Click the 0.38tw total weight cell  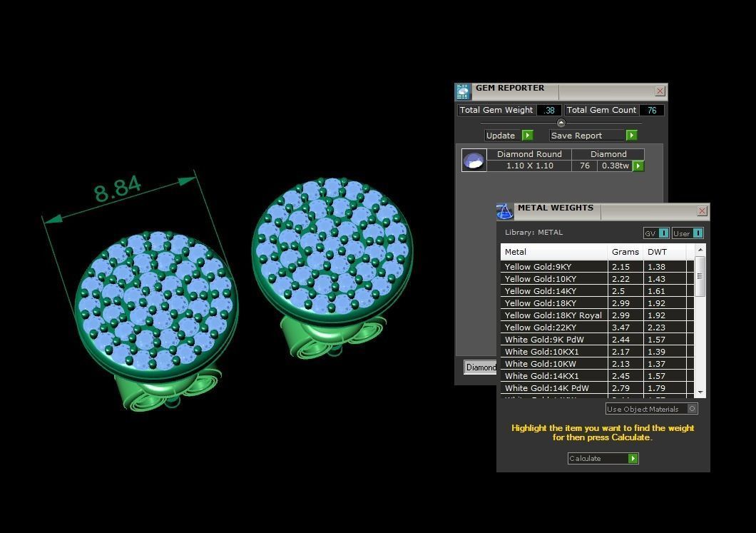615,166
